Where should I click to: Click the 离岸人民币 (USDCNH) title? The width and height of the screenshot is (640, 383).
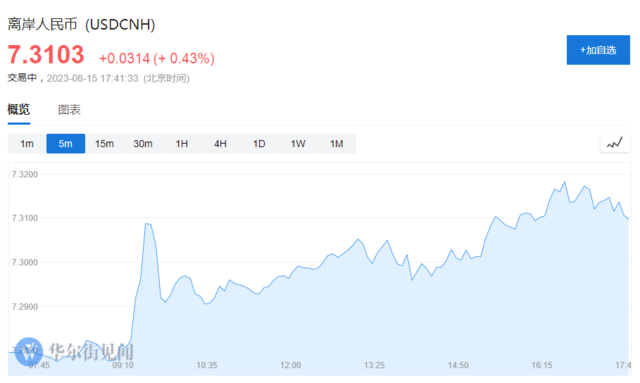coord(81,24)
